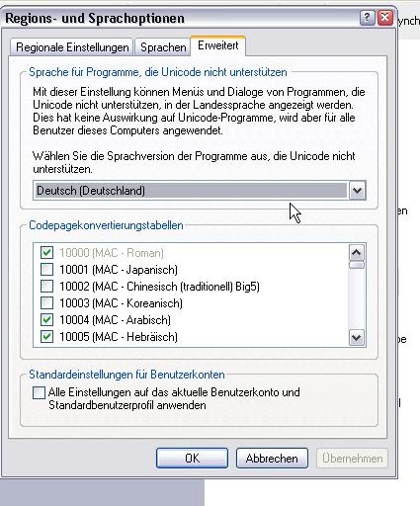Click the dropdown arrow beside Deutsch (Deutschland)
The image size is (420, 506).
(357, 191)
